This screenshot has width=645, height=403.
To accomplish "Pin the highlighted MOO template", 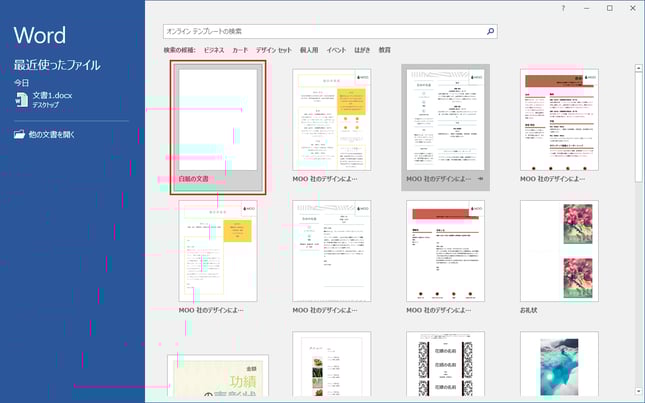I will (x=480, y=179).
